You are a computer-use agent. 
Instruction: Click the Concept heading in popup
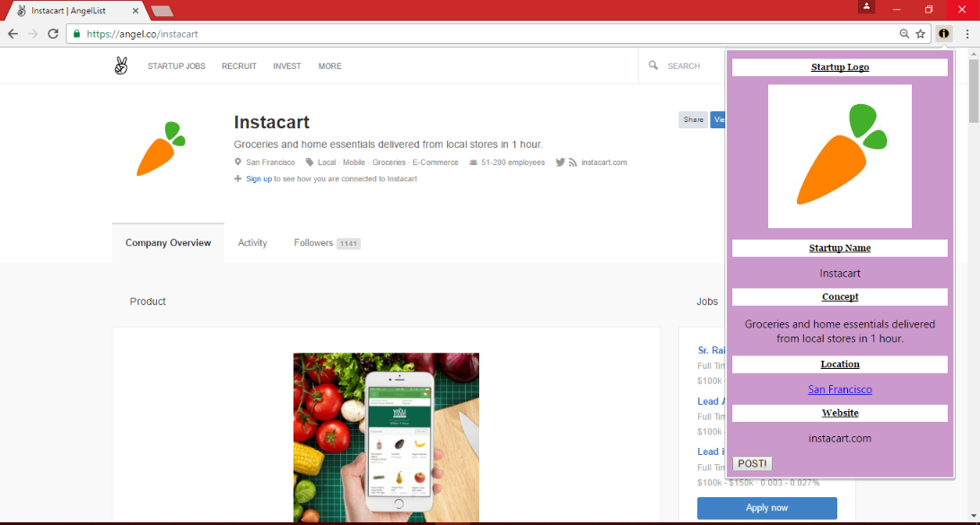pos(840,297)
